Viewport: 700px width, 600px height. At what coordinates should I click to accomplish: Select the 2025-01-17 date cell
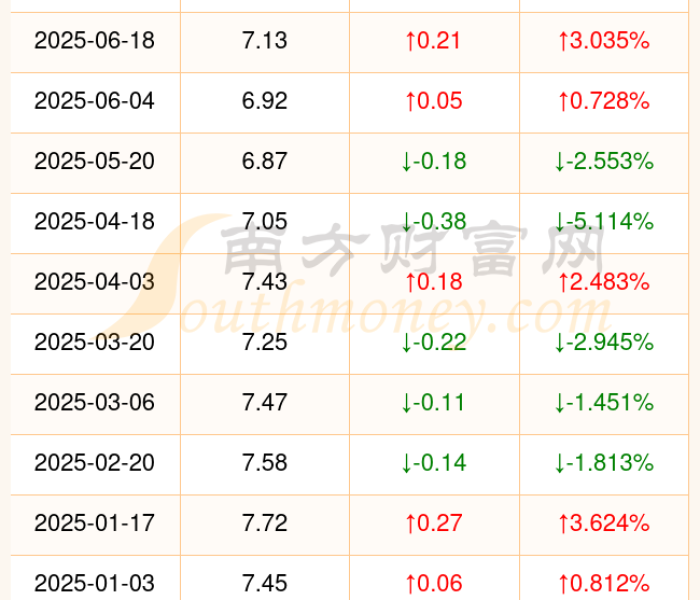tap(94, 522)
